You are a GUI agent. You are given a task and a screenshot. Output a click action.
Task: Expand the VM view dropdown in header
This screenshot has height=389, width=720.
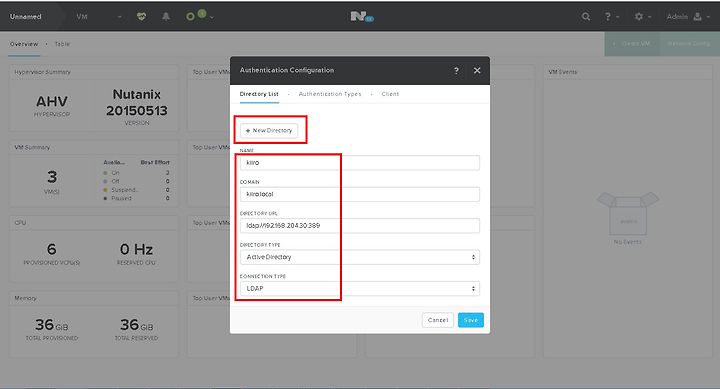click(x=119, y=17)
